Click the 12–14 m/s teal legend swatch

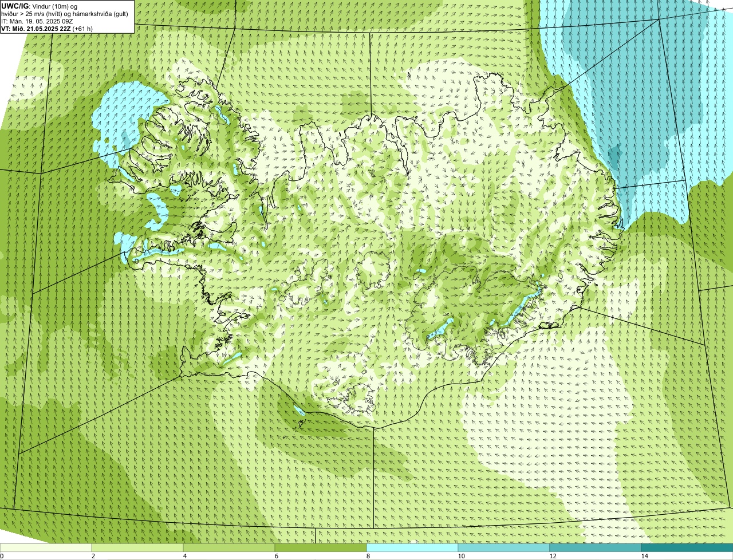click(596, 547)
